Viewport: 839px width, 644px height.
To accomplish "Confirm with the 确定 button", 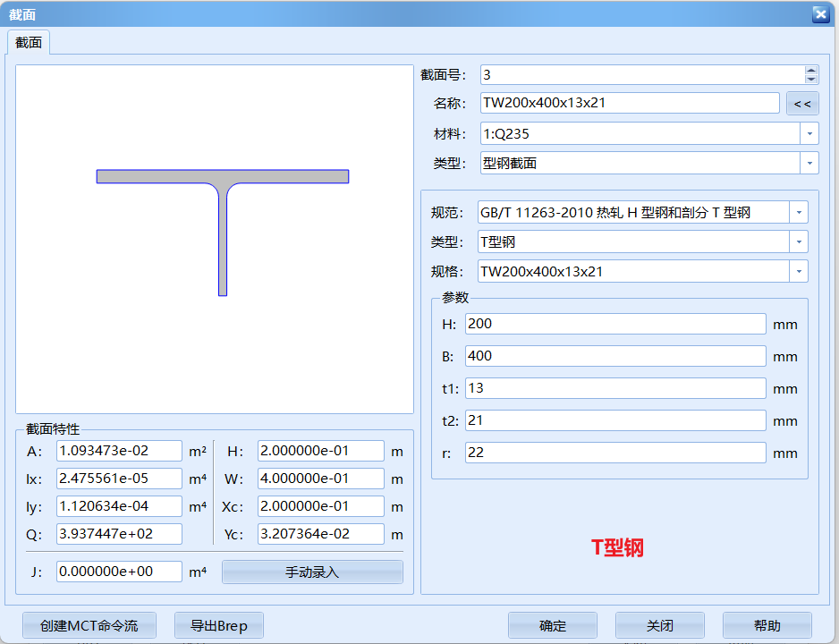I will click(x=552, y=625).
